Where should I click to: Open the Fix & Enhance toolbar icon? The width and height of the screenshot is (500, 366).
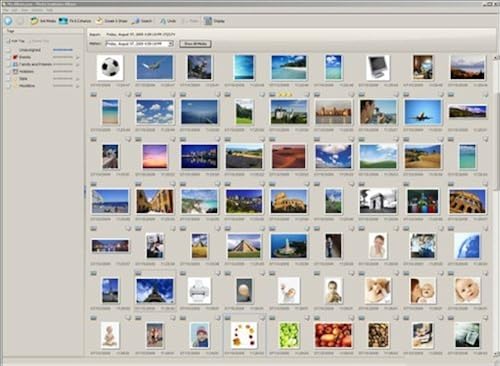pyautogui.click(x=63, y=21)
